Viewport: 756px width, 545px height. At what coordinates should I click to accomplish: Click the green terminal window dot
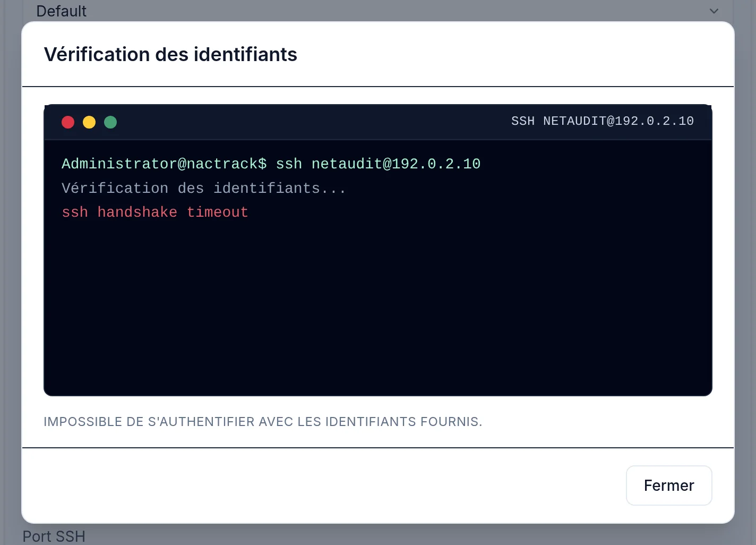pos(110,122)
